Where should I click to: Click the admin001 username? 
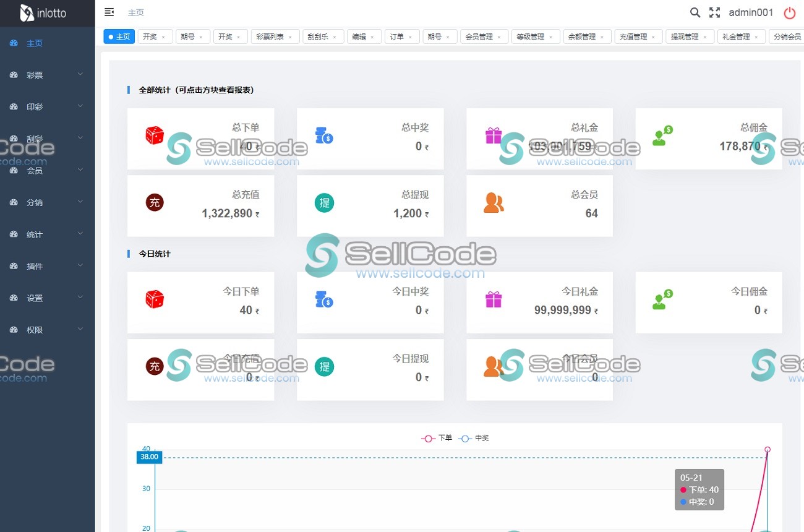(750, 12)
